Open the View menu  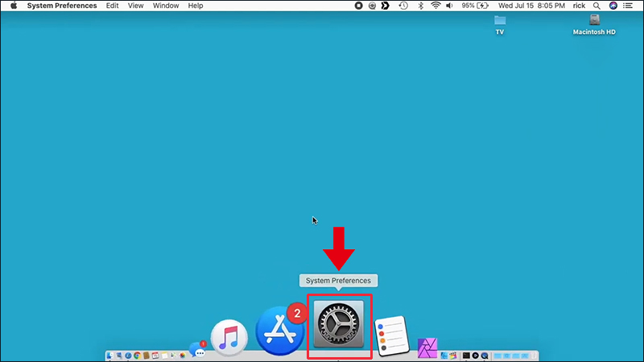pyautogui.click(x=135, y=6)
